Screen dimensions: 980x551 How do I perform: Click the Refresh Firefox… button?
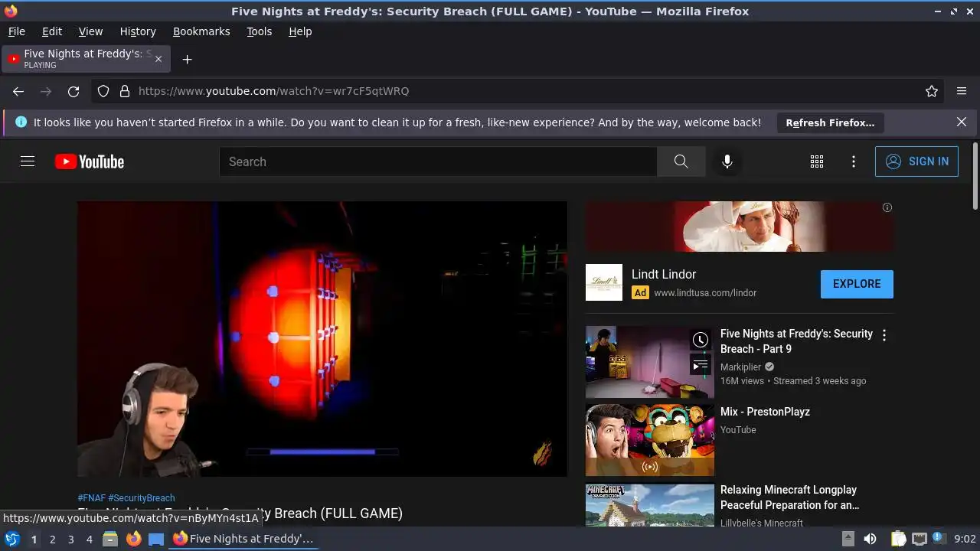pos(830,122)
